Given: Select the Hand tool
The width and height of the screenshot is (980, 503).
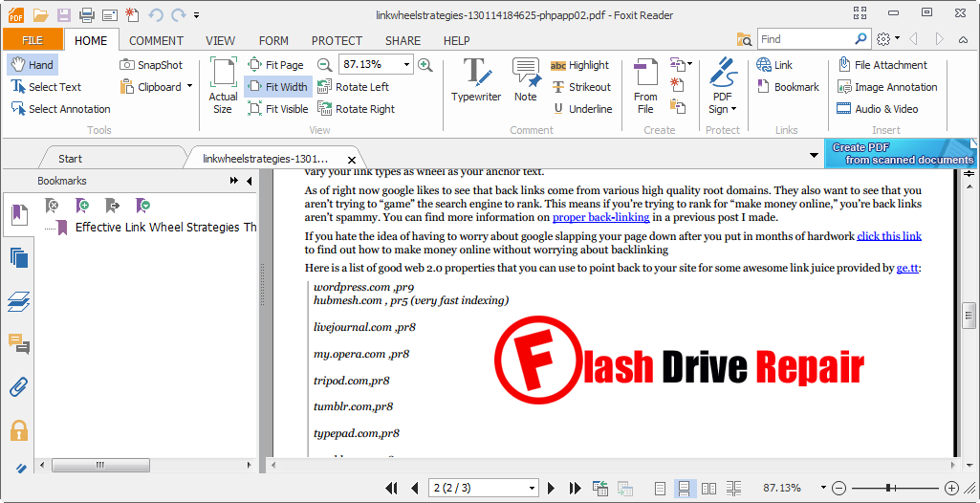Looking at the screenshot, I should click(32, 65).
